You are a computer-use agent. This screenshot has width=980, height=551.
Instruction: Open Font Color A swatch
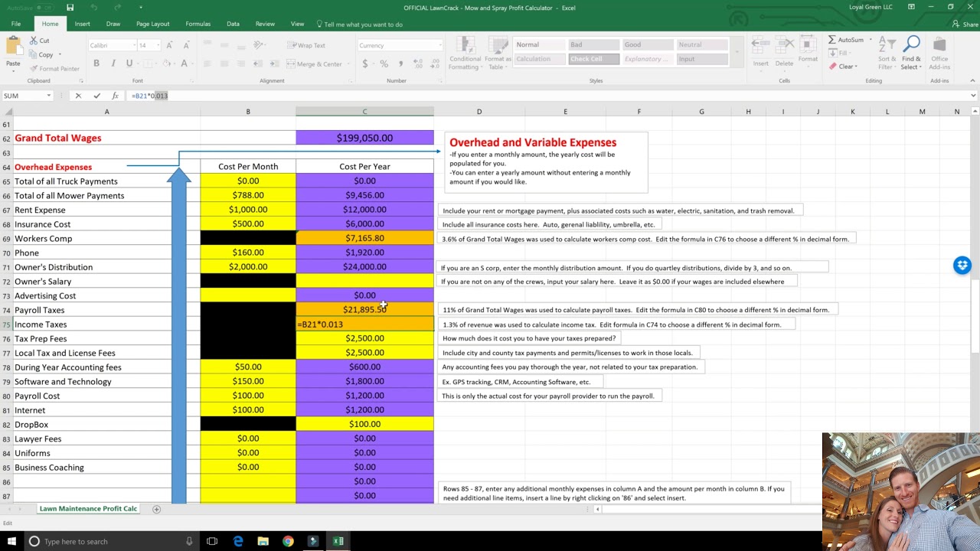[185, 64]
